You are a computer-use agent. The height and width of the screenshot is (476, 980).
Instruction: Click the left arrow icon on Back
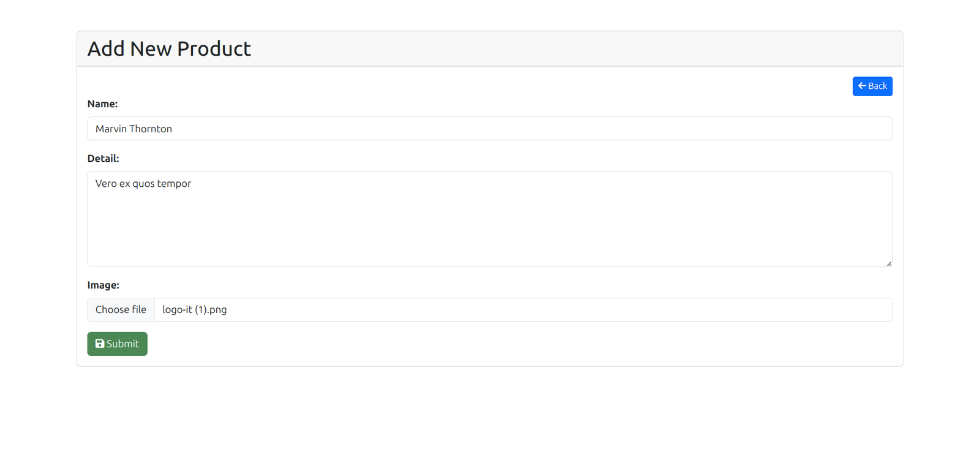[x=862, y=86]
